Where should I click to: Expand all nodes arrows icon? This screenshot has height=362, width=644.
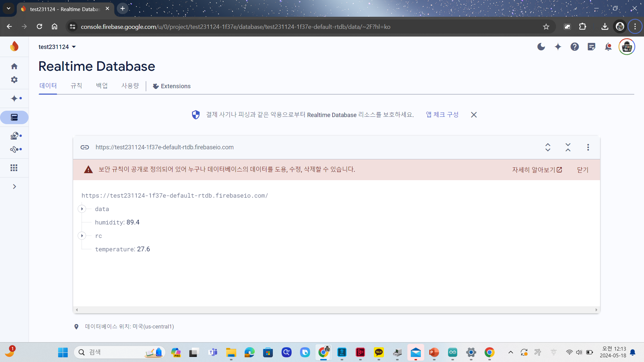[x=548, y=147]
